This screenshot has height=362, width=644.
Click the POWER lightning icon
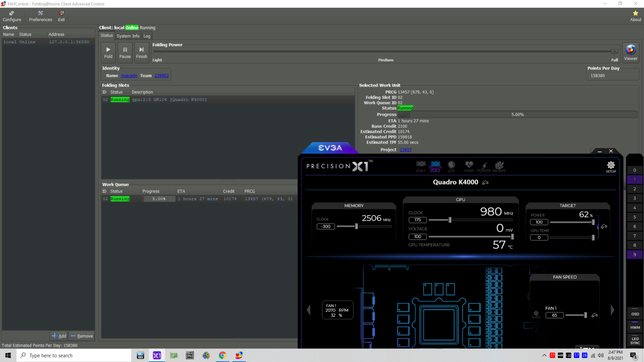(x=484, y=166)
